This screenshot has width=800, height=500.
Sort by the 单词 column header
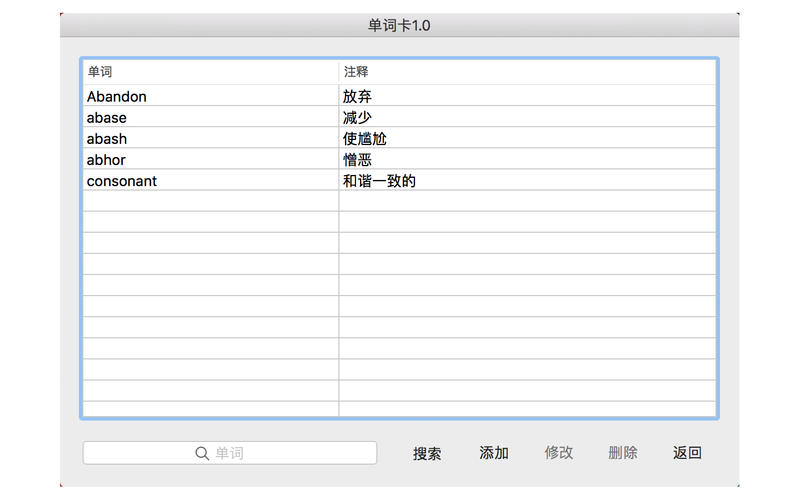(x=210, y=72)
